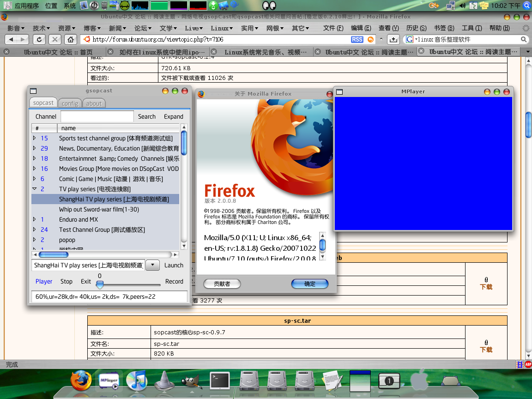This screenshot has height=399, width=532.
Task: Switch to the about tab in gsopcast
Action: coord(94,103)
